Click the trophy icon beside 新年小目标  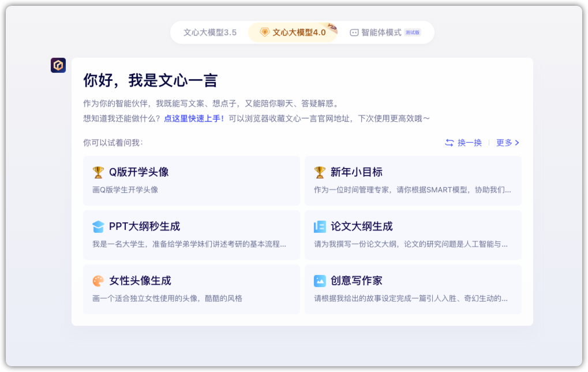coord(320,172)
